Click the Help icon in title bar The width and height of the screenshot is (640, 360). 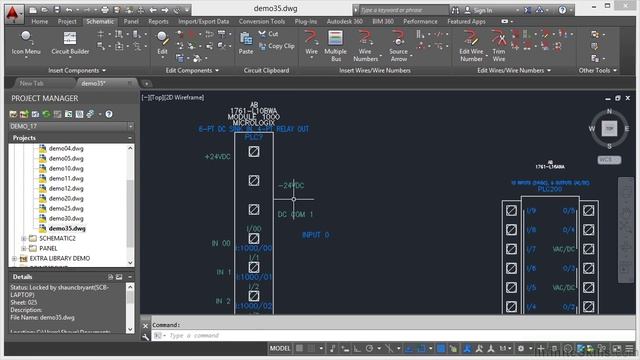pyautogui.click(x=562, y=10)
